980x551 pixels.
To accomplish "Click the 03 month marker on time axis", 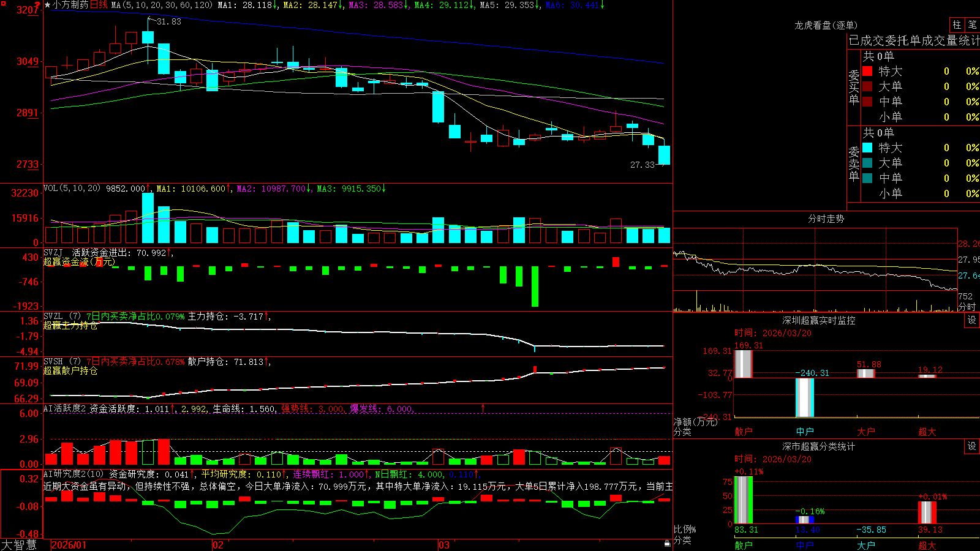I will (444, 545).
